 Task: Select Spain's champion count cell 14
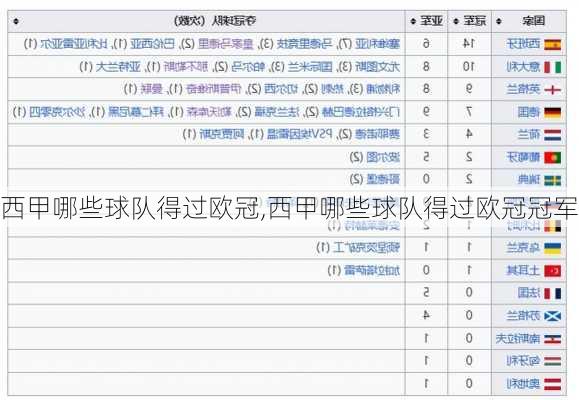[x=469, y=44]
